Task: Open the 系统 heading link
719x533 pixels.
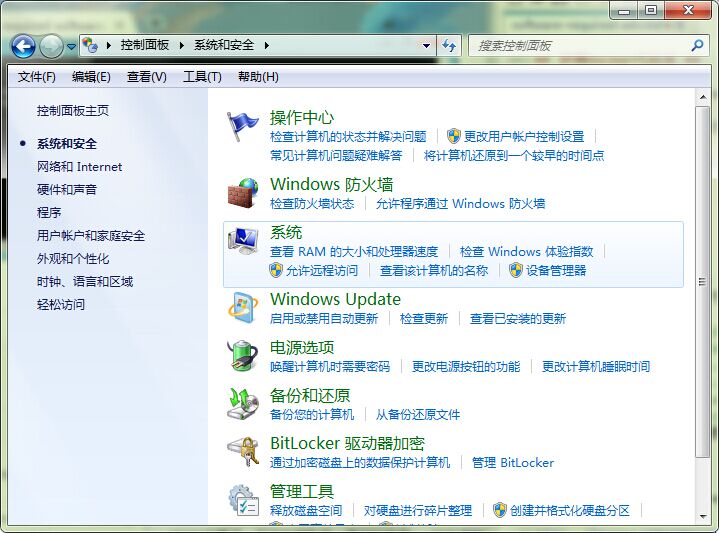Action: pos(286,232)
